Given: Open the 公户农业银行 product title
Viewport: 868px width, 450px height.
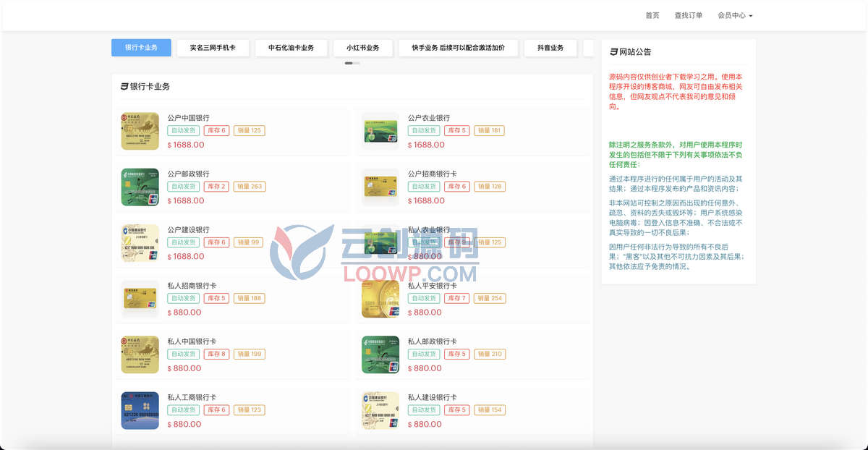Looking at the screenshot, I should tap(429, 118).
